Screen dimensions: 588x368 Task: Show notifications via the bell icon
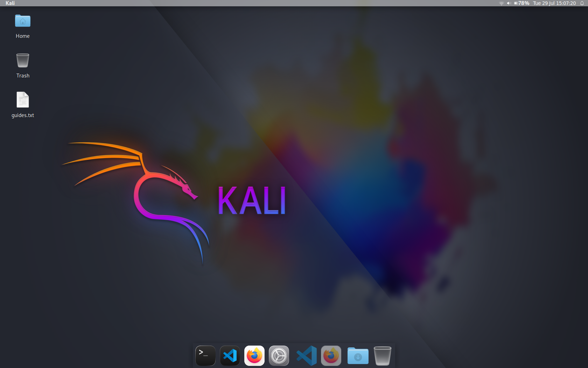582,3
